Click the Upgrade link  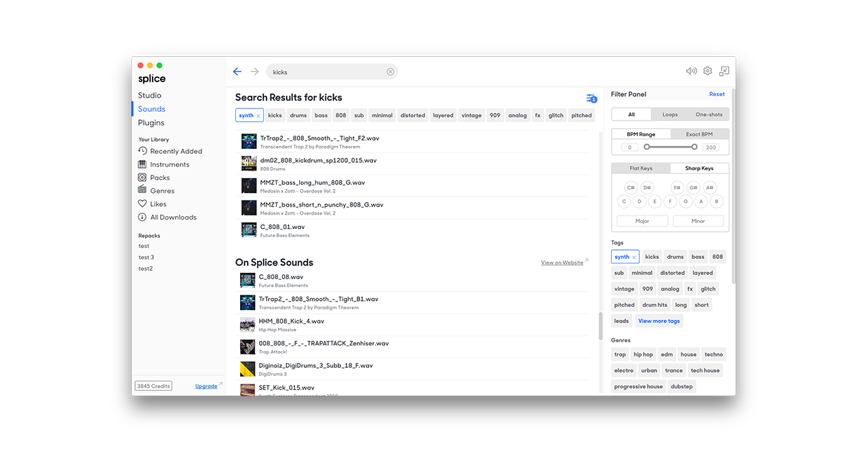pyautogui.click(x=206, y=386)
